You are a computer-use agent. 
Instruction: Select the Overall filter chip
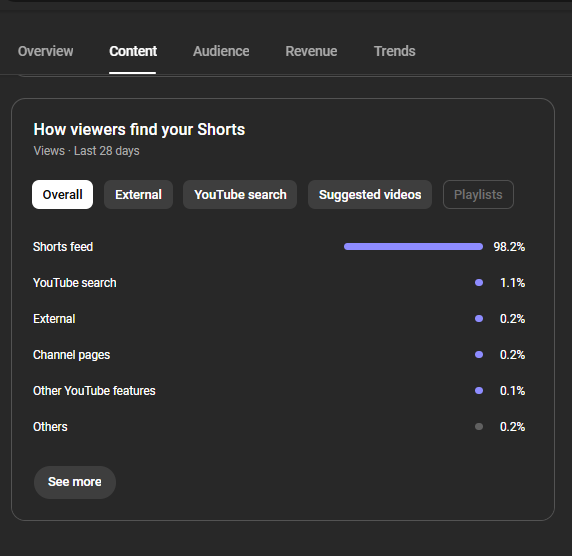point(62,194)
